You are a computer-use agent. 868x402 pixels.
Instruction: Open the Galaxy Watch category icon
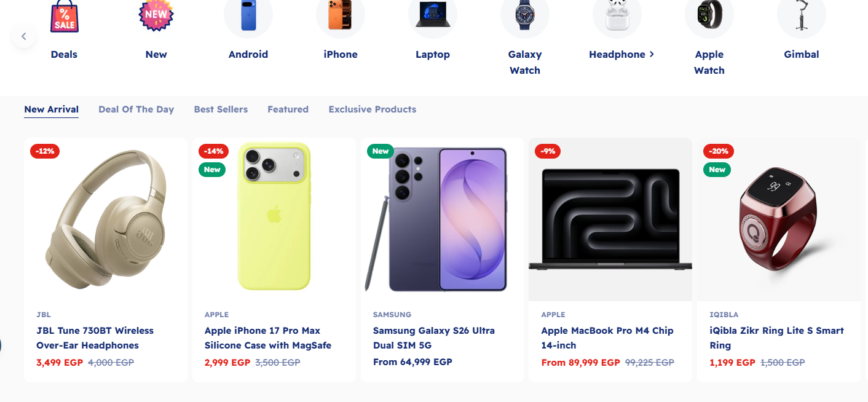pos(525,15)
